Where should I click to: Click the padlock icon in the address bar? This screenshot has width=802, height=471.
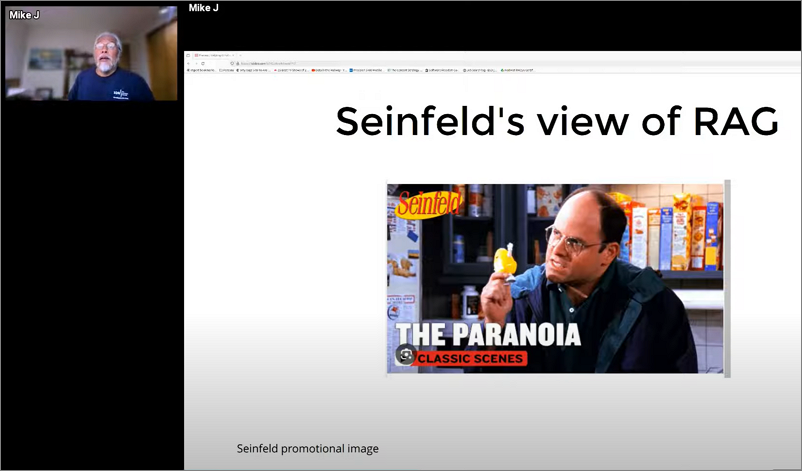237,63
